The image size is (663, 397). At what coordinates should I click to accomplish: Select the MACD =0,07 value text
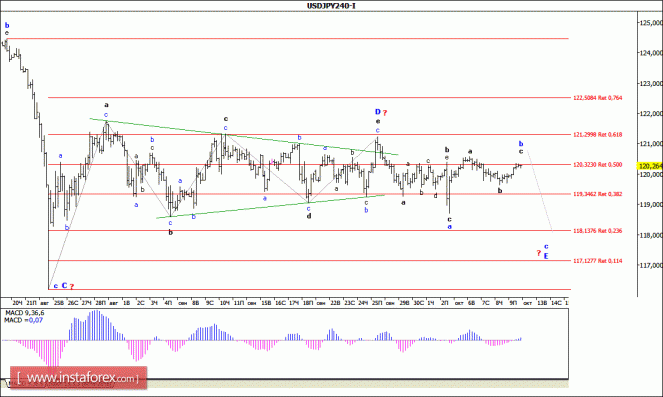click(23, 320)
